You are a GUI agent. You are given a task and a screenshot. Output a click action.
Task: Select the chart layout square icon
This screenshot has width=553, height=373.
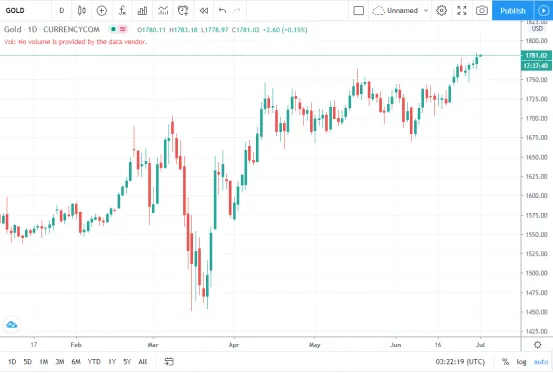358,11
